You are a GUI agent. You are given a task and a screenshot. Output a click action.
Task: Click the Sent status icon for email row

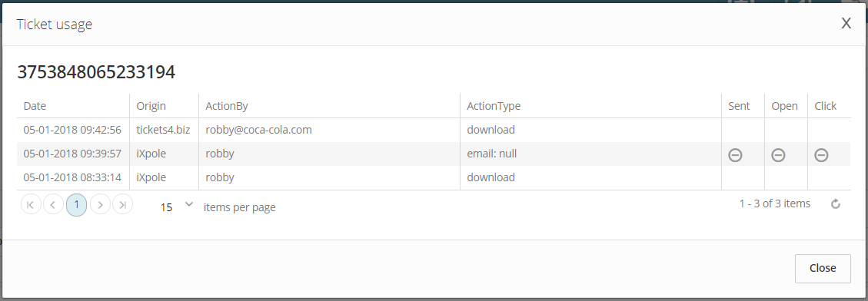[x=735, y=155]
